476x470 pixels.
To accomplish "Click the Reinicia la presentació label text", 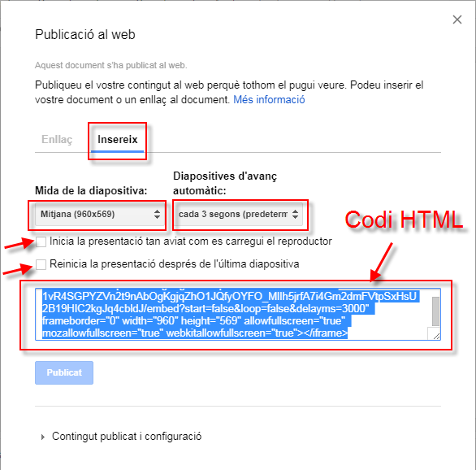I will pyautogui.click(x=175, y=264).
